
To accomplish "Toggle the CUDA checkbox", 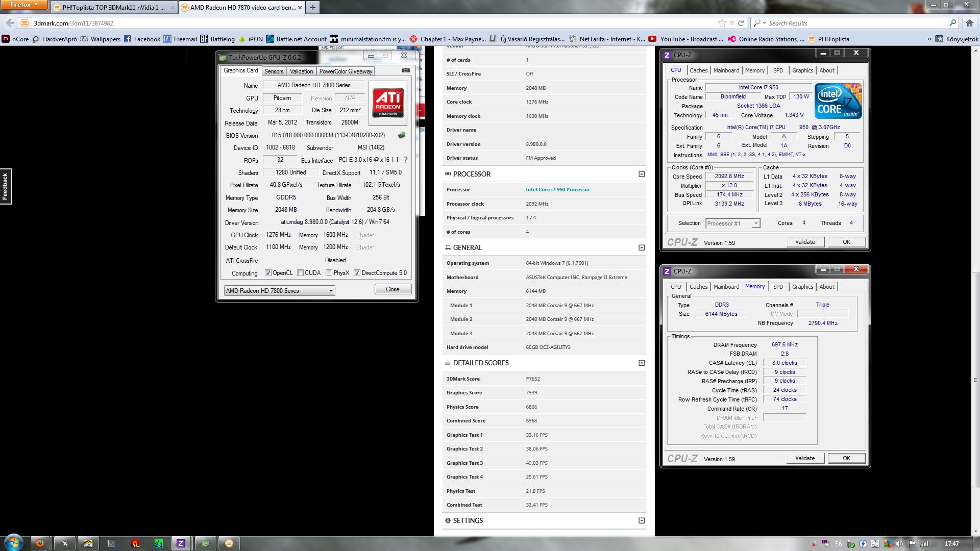I will click(300, 273).
